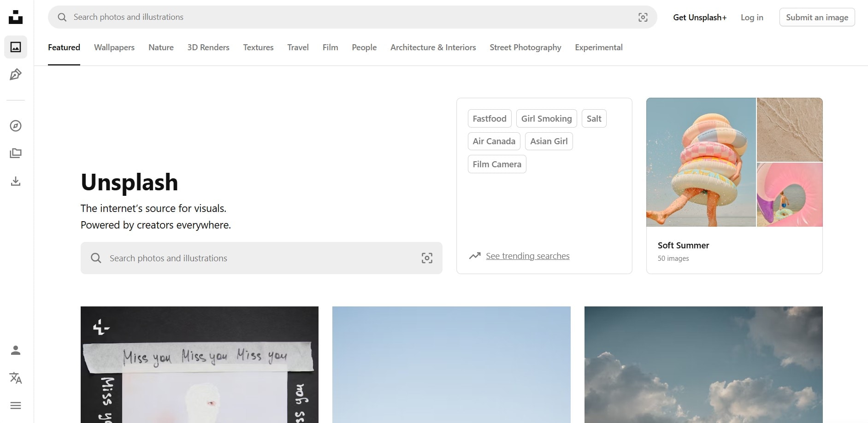Click the magnifier icon in top search bar
Screen dimensions: 868x423
[62, 17]
